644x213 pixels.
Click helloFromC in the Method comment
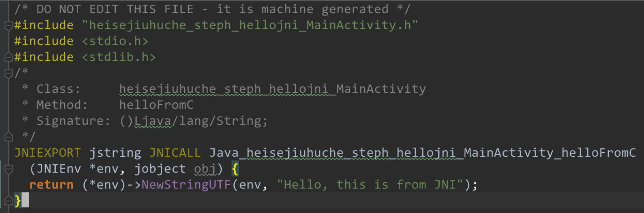coord(156,105)
